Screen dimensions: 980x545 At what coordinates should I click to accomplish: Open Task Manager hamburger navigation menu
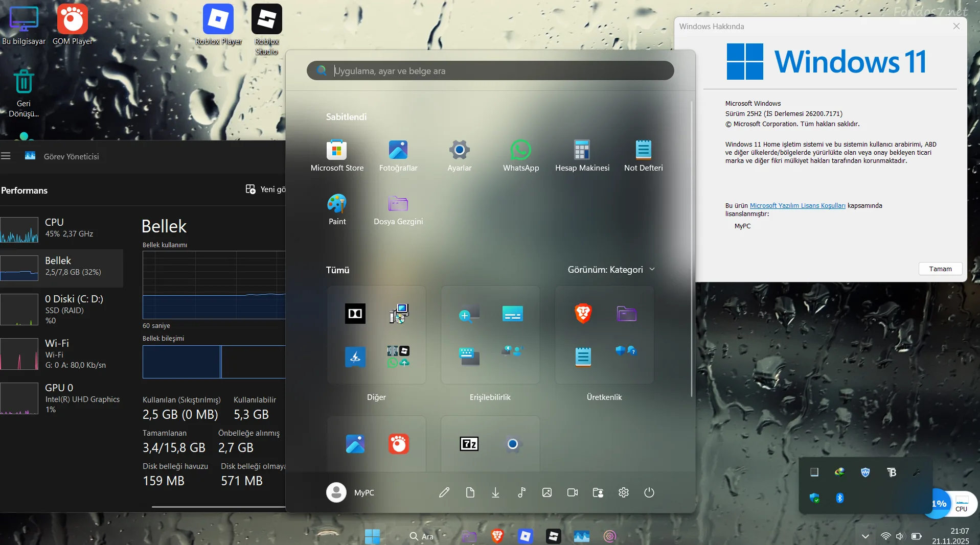6,156
